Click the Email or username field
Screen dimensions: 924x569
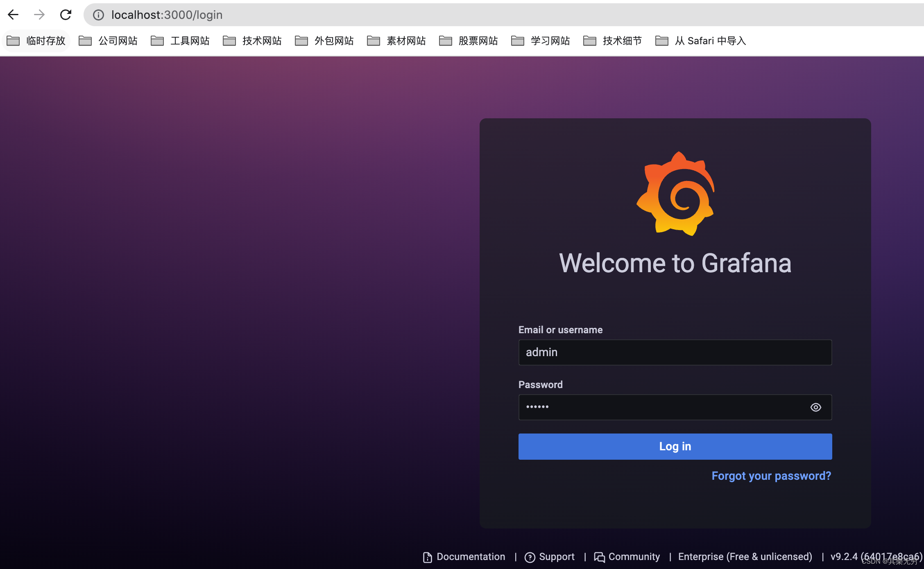[675, 352]
